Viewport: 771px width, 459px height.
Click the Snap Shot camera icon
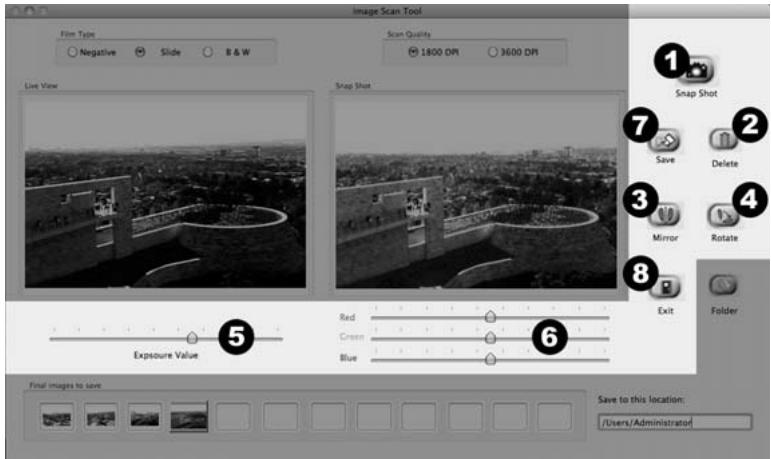697,70
